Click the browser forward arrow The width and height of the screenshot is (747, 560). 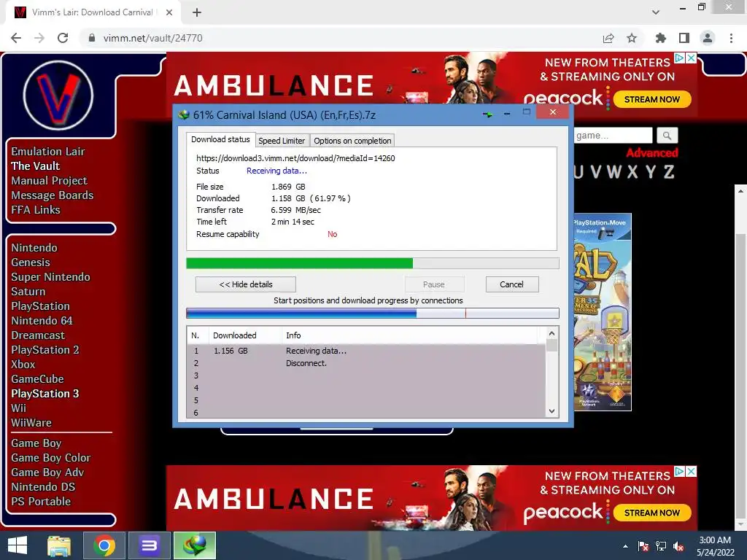click(x=39, y=38)
